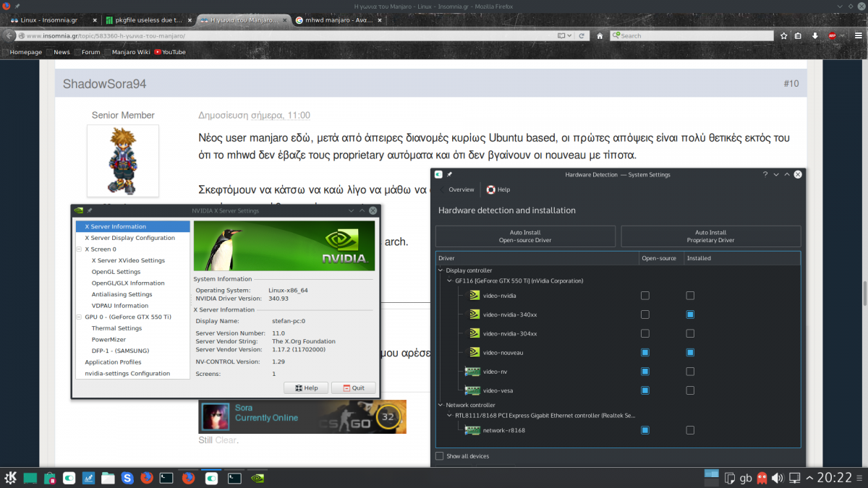This screenshot has width=868, height=488.
Task: Go back to Overview in System Settings
Action: [x=456, y=189]
